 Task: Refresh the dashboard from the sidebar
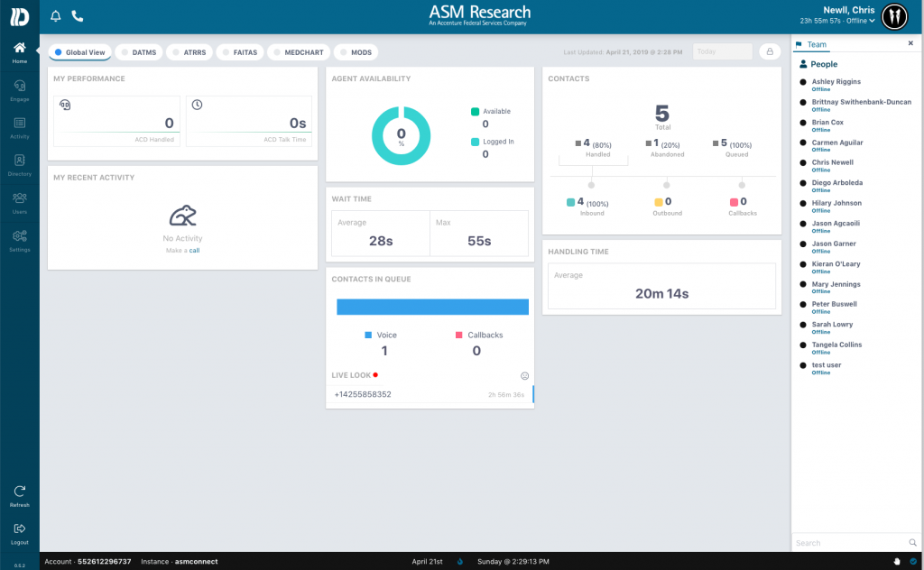tap(20, 496)
